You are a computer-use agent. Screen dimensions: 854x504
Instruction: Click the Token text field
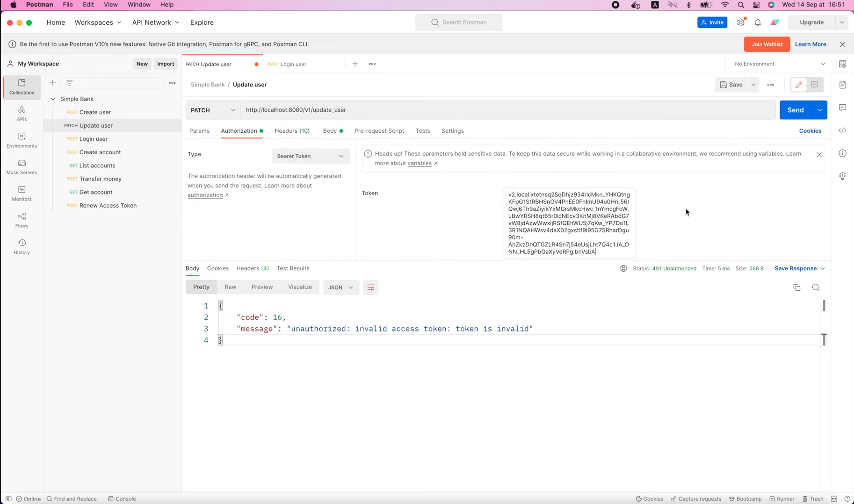click(569, 223)
